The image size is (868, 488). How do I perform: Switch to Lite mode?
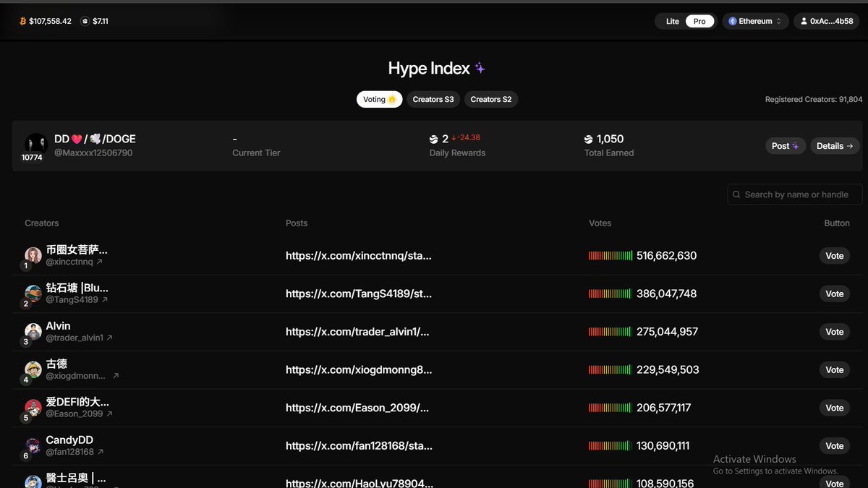[671, 21]
